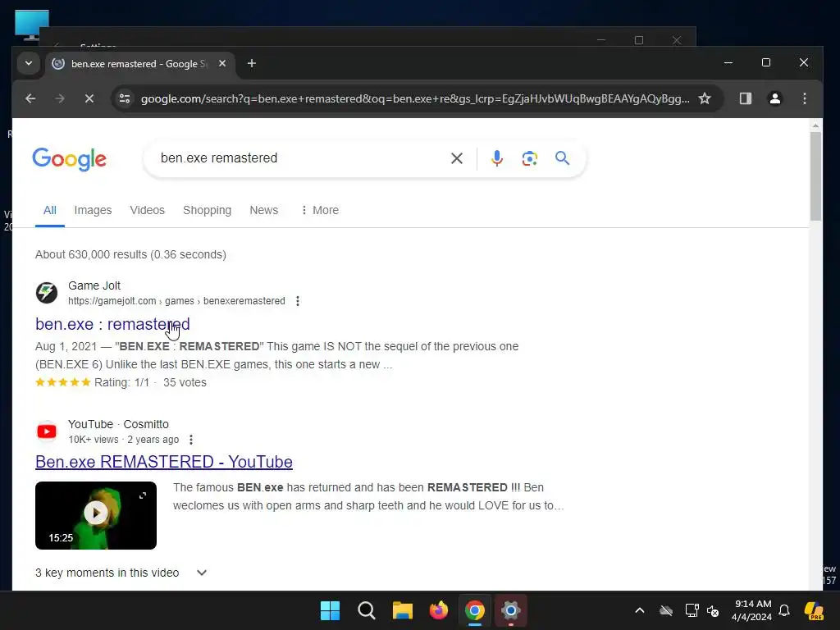This screenshot has width=840, height=630.
Task: Open the tab search dropdown arrow
Action: pyautogui.click(x=29, y=63)
